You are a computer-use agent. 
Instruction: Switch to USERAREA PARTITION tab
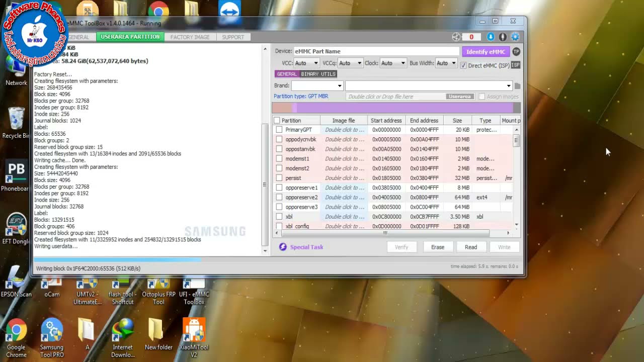click(x=130, y=37)
